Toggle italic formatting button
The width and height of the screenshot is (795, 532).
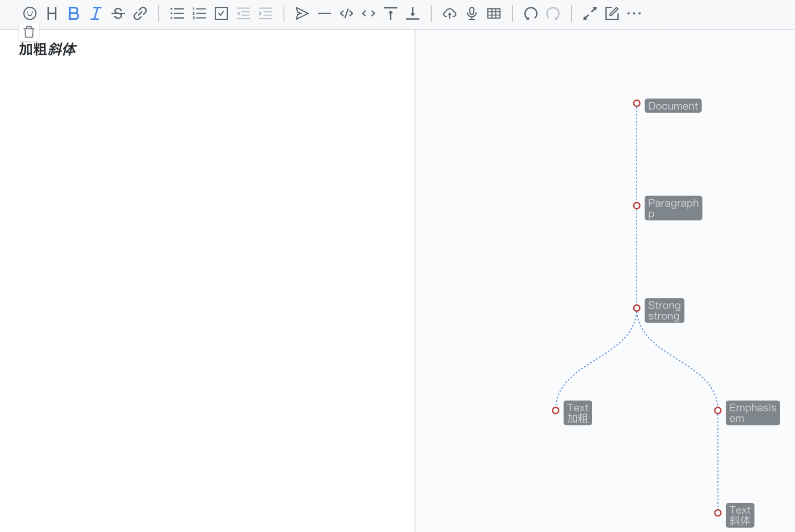pyautogui.click(x=96, y=14)
